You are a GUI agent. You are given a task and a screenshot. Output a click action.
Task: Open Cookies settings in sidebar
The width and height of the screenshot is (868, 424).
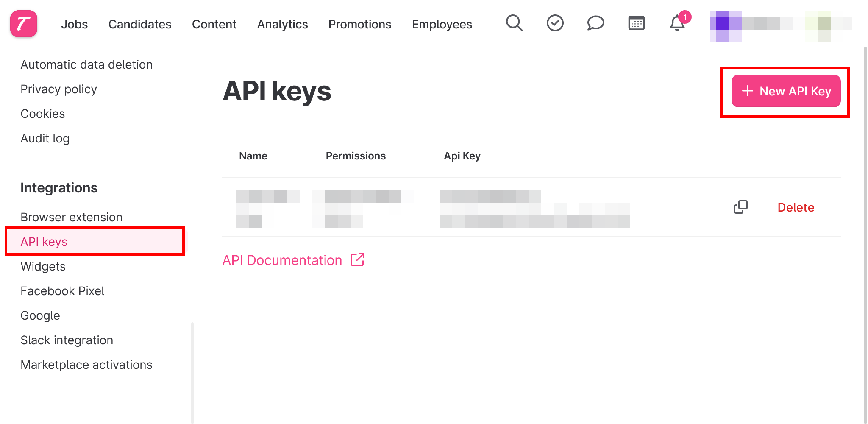(x=43, y=114)
